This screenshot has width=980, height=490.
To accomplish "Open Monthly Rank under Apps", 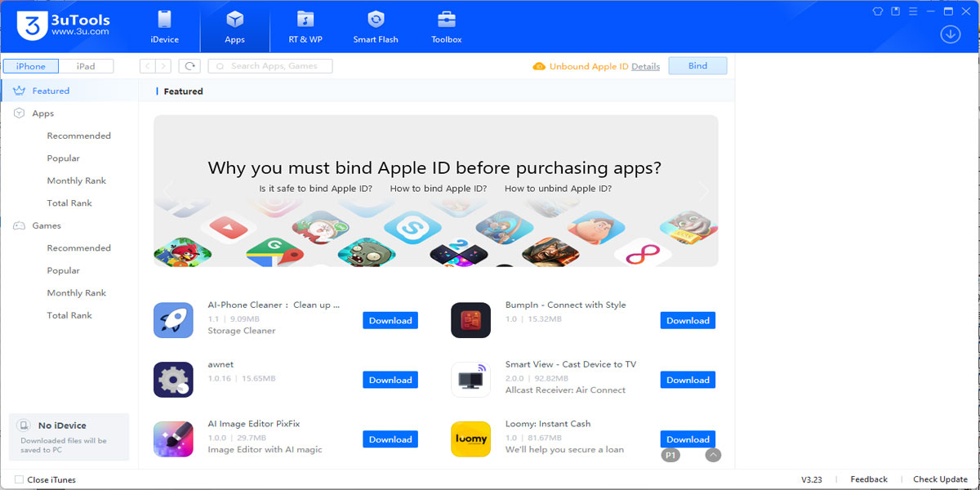I will coord(76,180).
